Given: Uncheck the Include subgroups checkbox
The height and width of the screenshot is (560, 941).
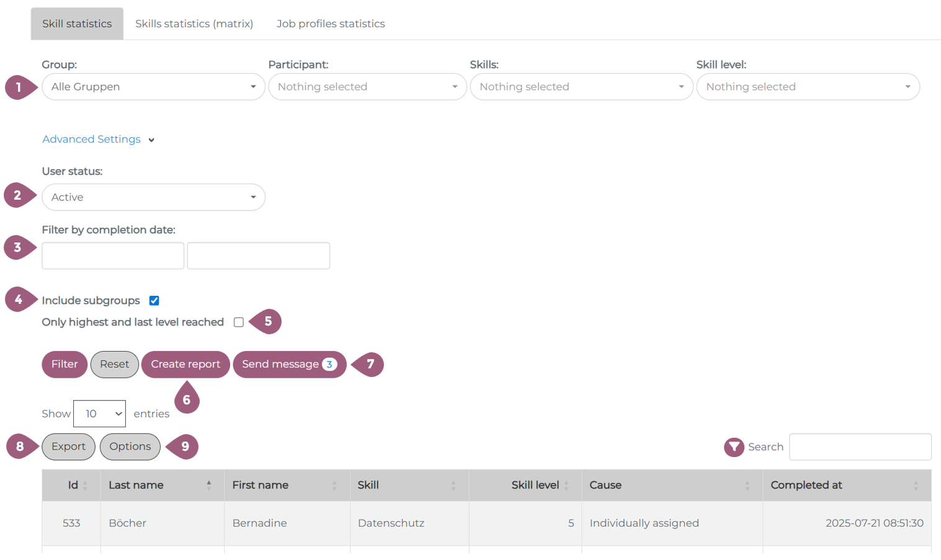Looking at the screenshot, I should tap(154, 301).
